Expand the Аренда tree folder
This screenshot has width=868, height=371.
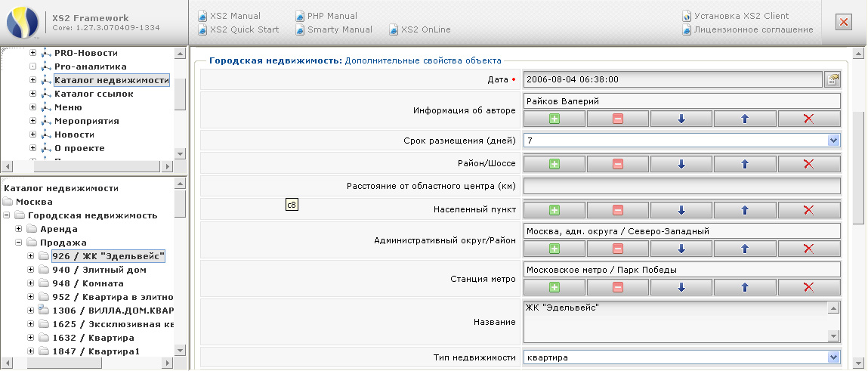pyautogui.click(x=19, y=229)
